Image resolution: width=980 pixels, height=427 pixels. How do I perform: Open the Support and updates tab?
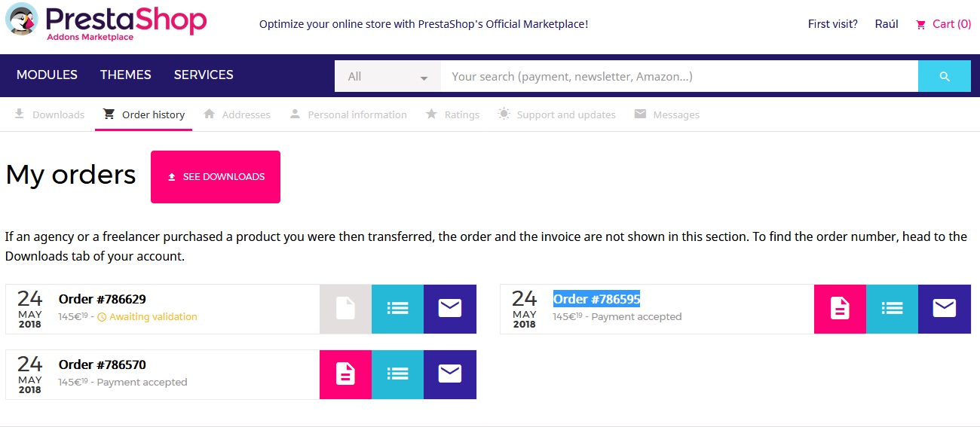(x=556, y=114)
